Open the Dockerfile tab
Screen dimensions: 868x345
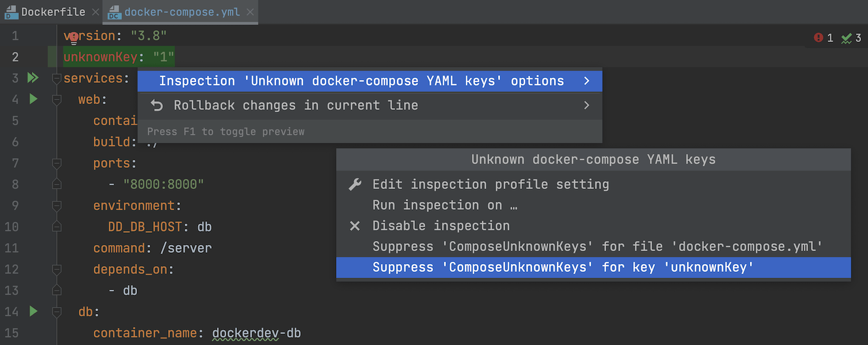click(53, 12)
